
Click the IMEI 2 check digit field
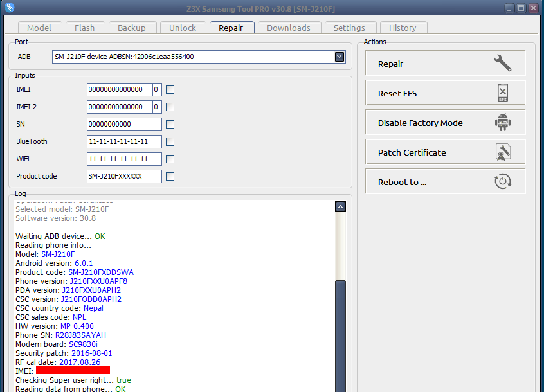click(157, 107)
